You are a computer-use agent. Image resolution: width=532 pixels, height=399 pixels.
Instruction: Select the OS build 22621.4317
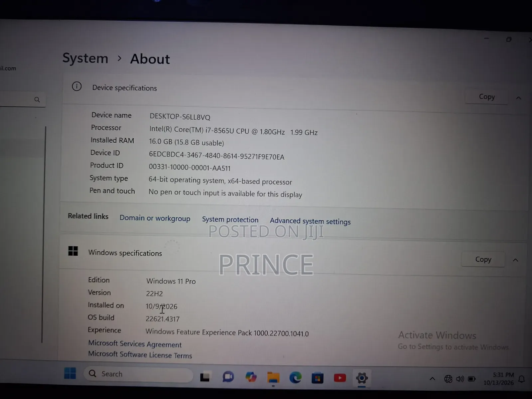pyautogui.click(x=163, y=319)
